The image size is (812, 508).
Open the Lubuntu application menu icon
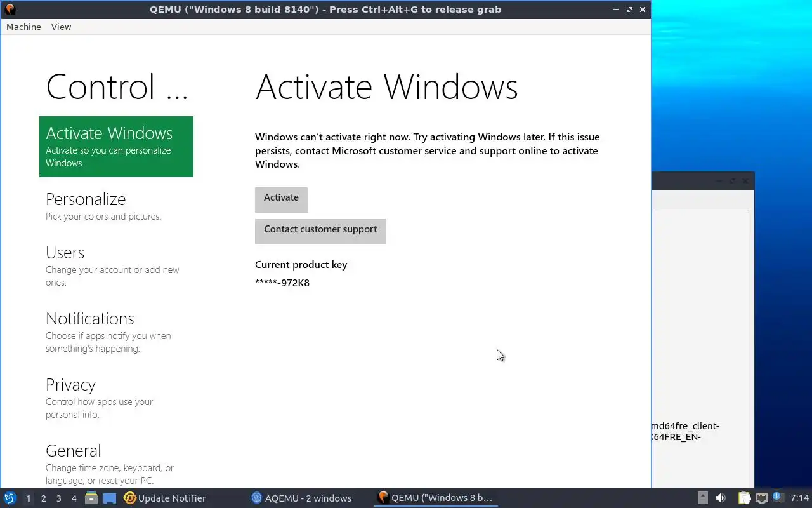coord(10,498)
